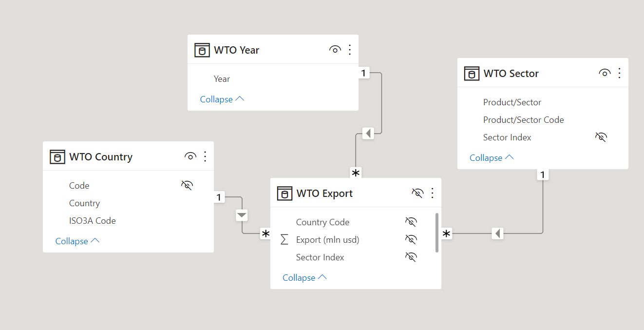The height and width of the screenshot is (330, 644).
Task: Click the table icon on WTO Sector header
Action: pos(472,73)
